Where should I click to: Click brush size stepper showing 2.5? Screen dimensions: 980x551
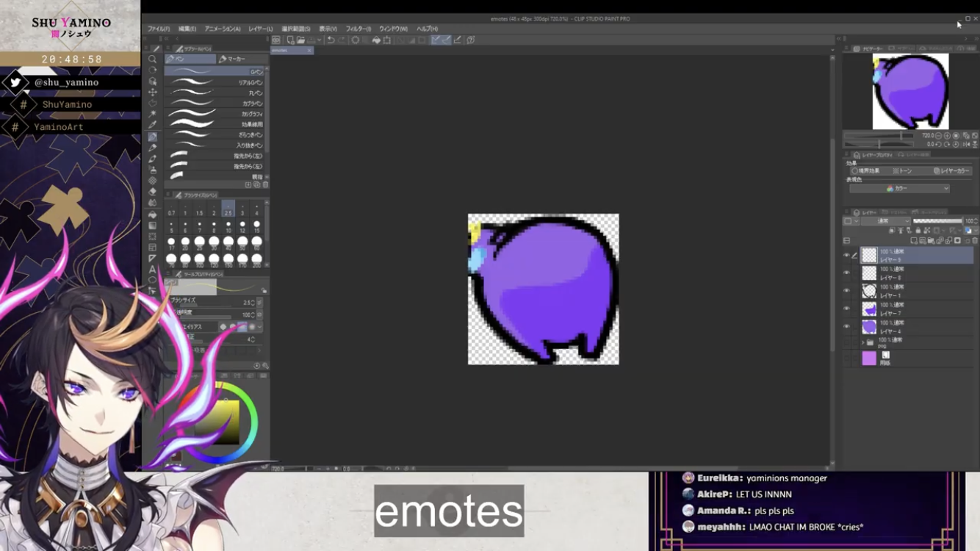pyautogui.click(x=253, y=303)
